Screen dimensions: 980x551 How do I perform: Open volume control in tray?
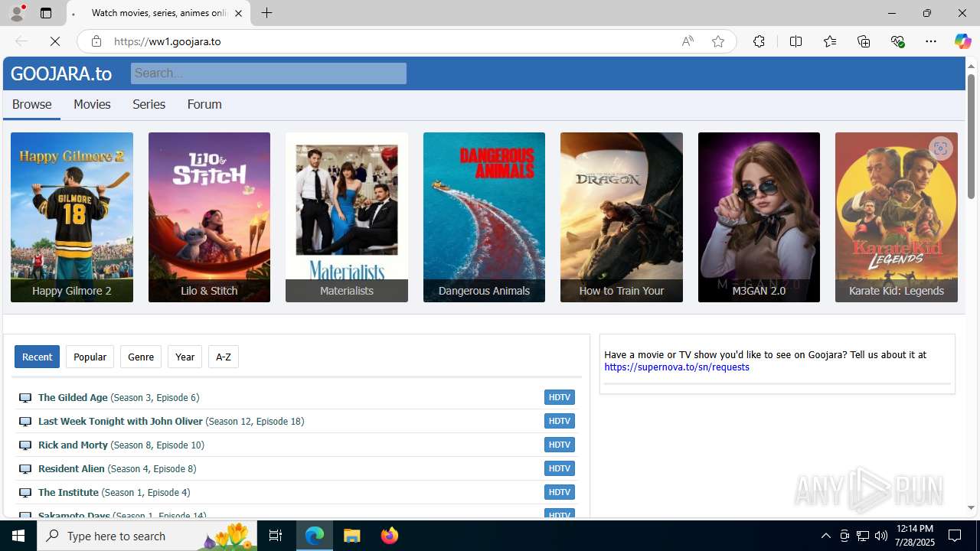[880, 536]
